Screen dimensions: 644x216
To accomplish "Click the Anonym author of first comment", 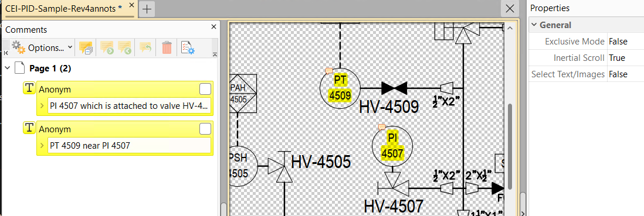I will (55, 90).
